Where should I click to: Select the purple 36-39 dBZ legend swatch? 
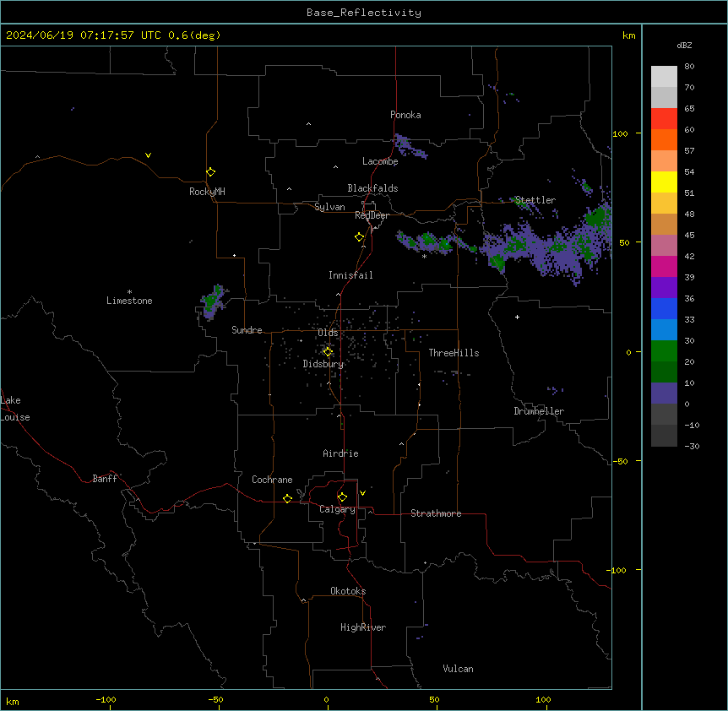664,288
